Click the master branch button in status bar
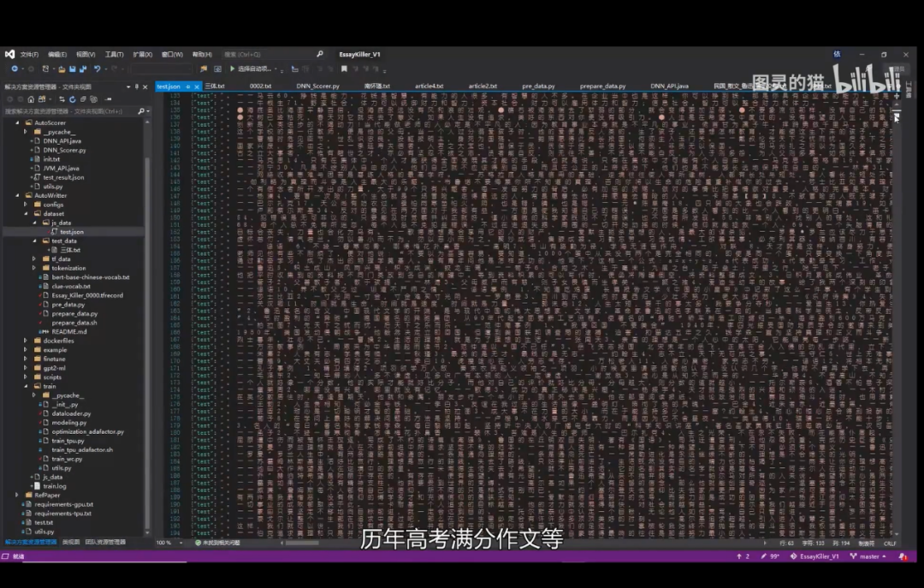Image resolution: width=924 pixels, height=588 pixels. (868, 556)
